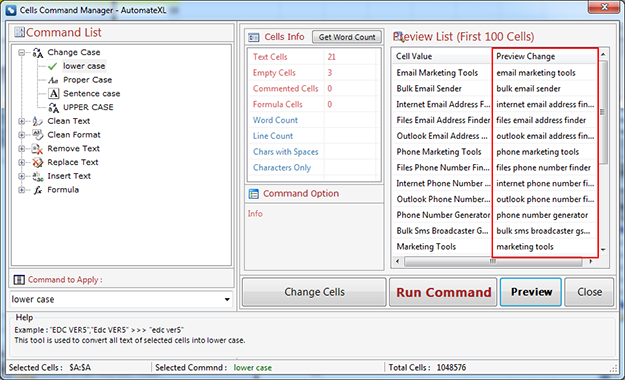Click the Command Option panel icon
Viewport: 625px width, 380px height.
[254, 194]
